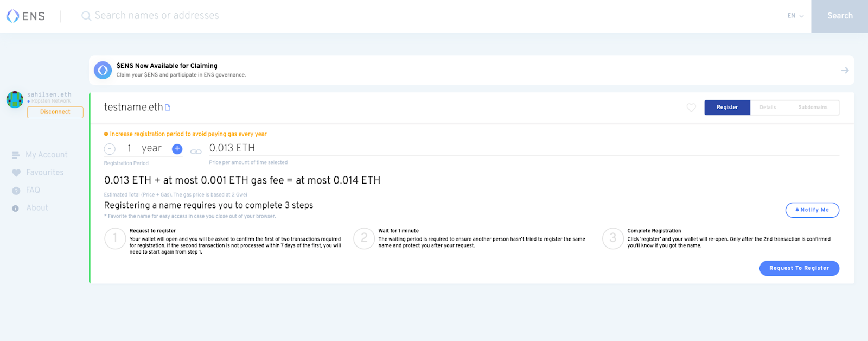The height and width of the screenshot is (341, 868).
Task: Click the testname.eth domain title
Action: point(133,107)
